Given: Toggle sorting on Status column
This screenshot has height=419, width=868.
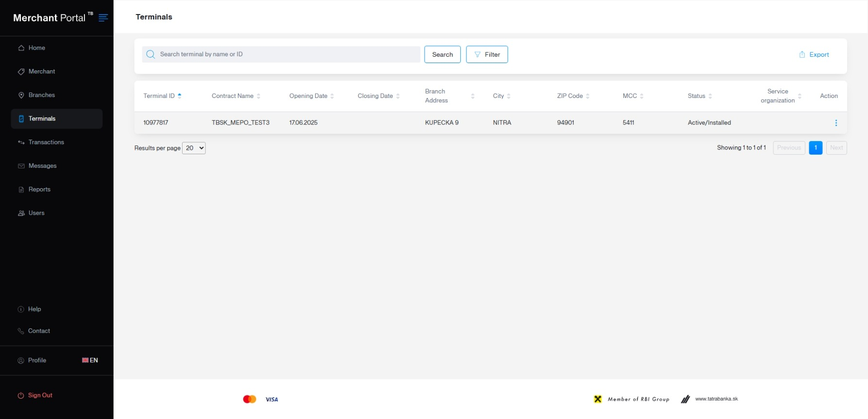Looking at the screenshot, I should (x=710, y=96).
